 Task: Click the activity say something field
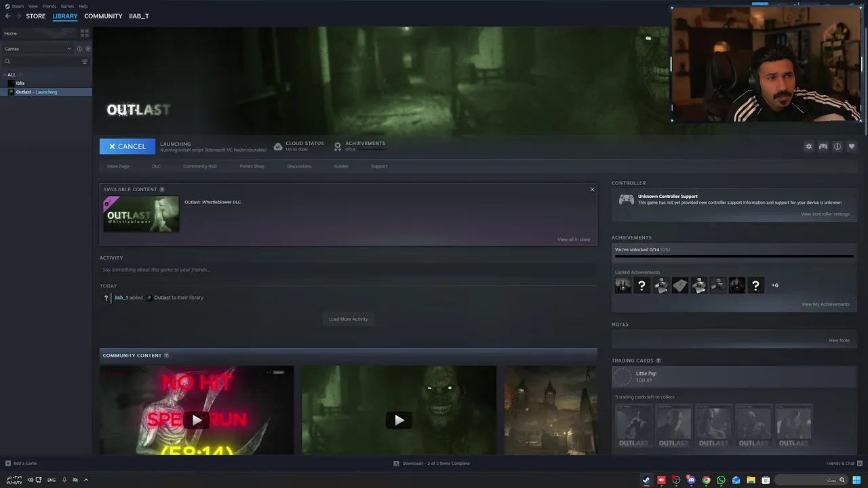click(x=349, y=270)
